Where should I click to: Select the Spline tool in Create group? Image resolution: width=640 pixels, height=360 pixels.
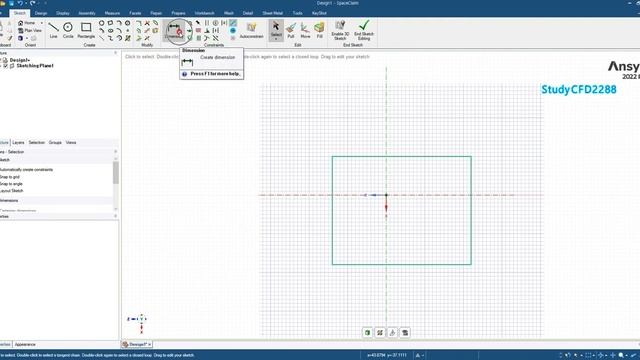point(110,38)
